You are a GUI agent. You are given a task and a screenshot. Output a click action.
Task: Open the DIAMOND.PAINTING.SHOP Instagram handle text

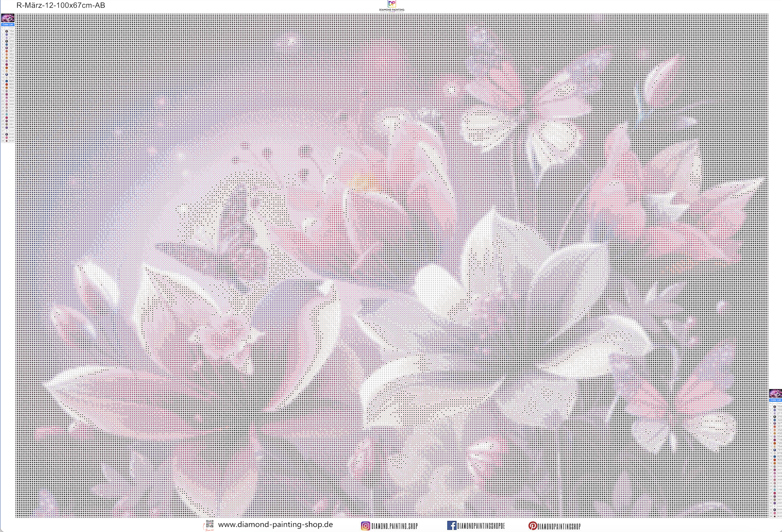(x=394, y=526)
